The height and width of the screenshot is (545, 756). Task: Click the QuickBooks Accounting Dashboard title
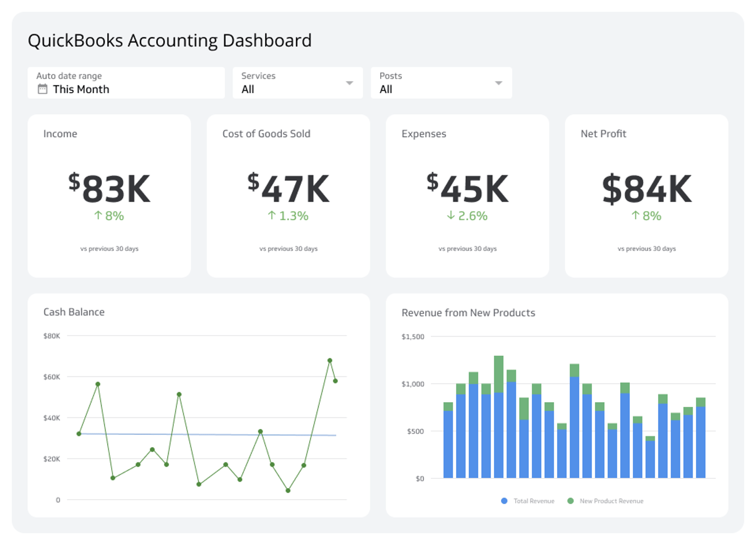tap(170, 40)
